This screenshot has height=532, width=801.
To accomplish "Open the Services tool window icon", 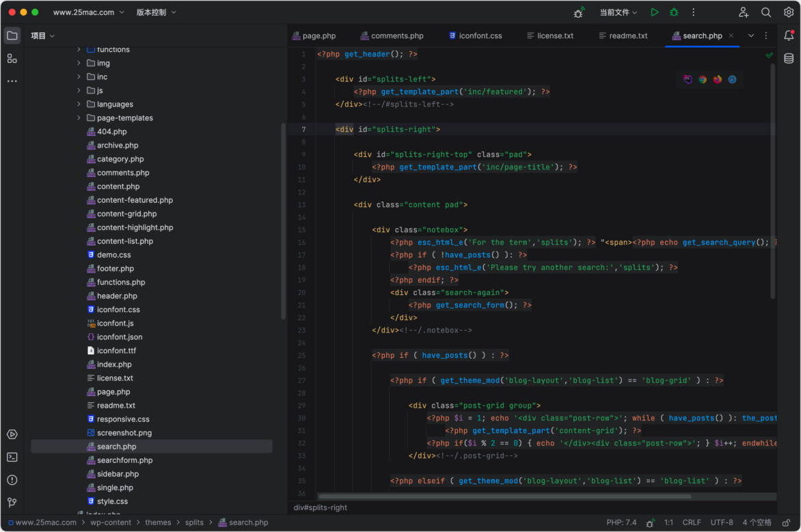I will [x=12, y=434].
